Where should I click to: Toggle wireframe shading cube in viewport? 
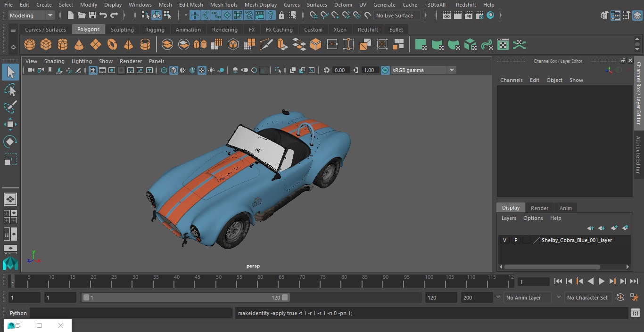tap(164, 70)
